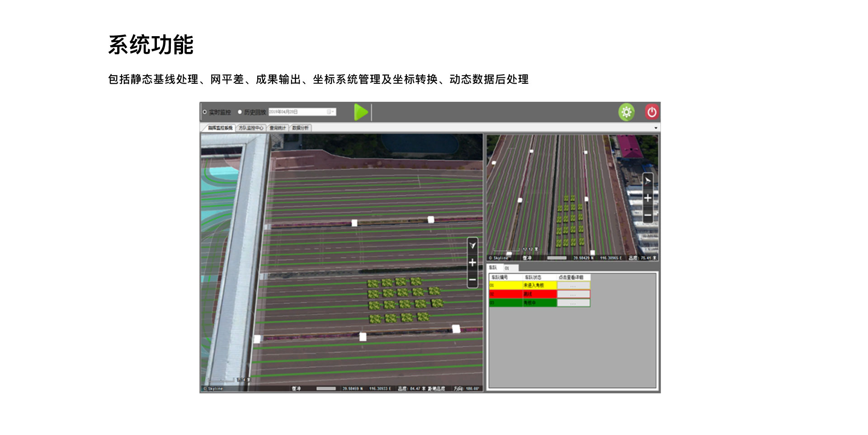Select the 实时监控 radio button

click(205, 112)
